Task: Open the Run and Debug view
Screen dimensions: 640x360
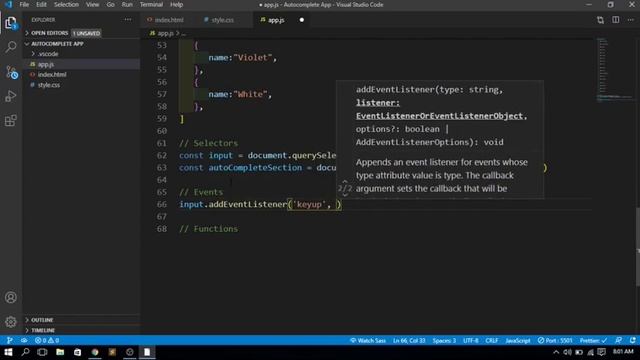Action: point(11,96)
